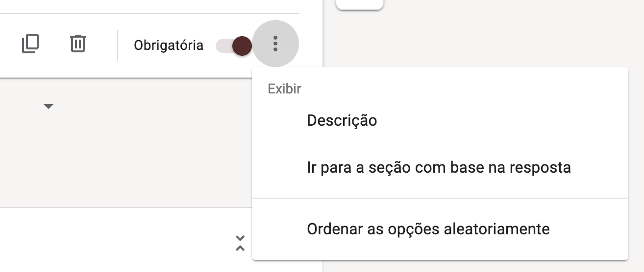Viewport: 644px width, 272px height.
Task: Toggle the Obrigatória switch
Action: [234, 45]
